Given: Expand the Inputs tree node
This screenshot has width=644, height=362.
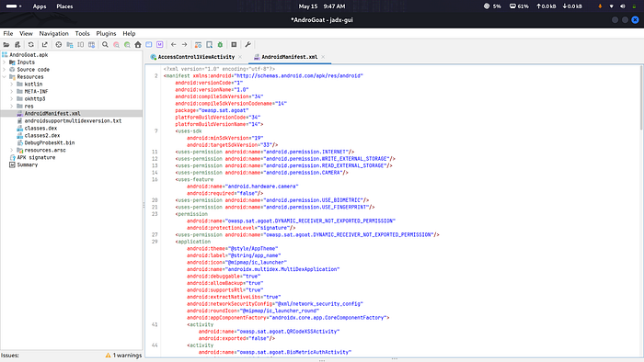Looking at the screenshot, I should coord(5,62).
